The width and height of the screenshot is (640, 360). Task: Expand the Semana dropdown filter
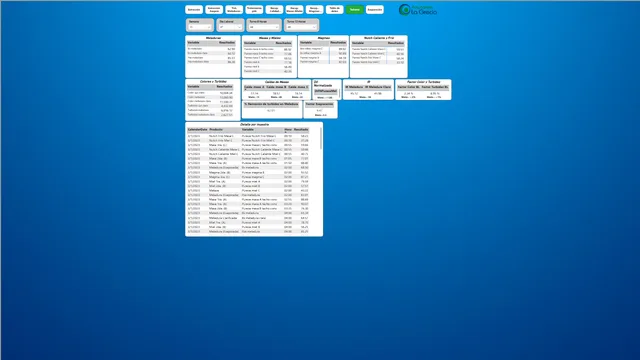(x=200, y=27)
